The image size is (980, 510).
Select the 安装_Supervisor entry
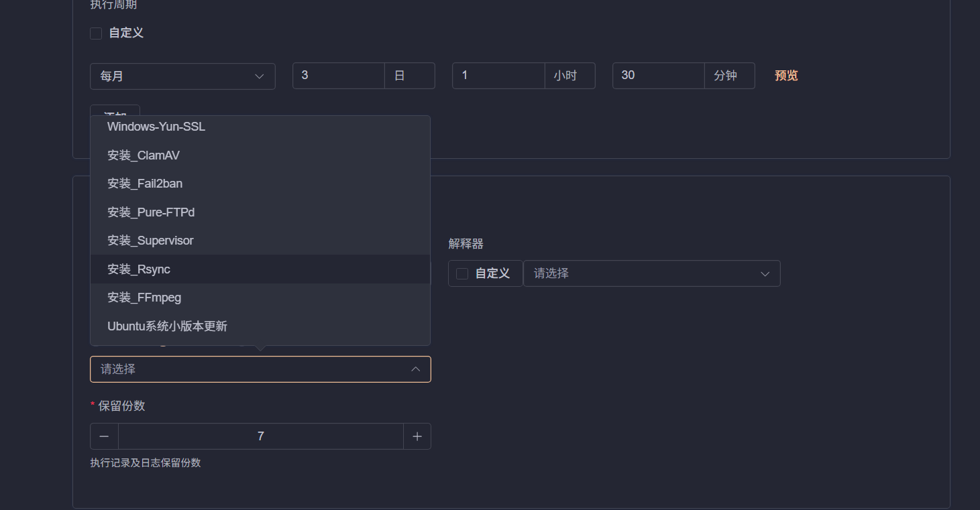[x=150, y=241]
